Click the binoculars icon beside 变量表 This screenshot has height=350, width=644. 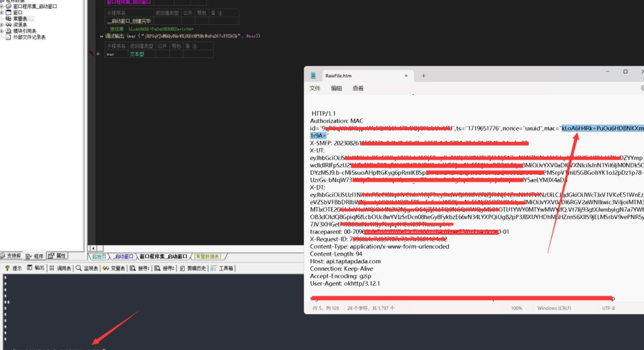pyautogui.click(x=106, y=269)
